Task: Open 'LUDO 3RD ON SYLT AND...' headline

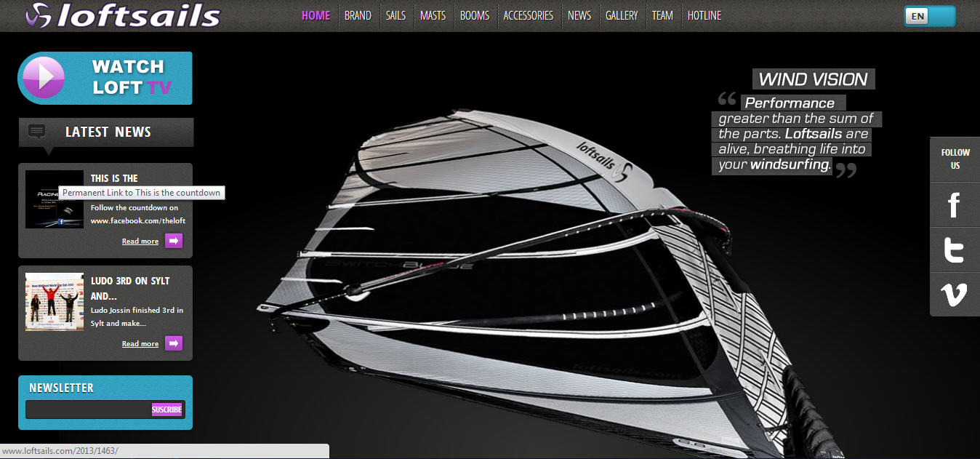Action: [130, 289]
